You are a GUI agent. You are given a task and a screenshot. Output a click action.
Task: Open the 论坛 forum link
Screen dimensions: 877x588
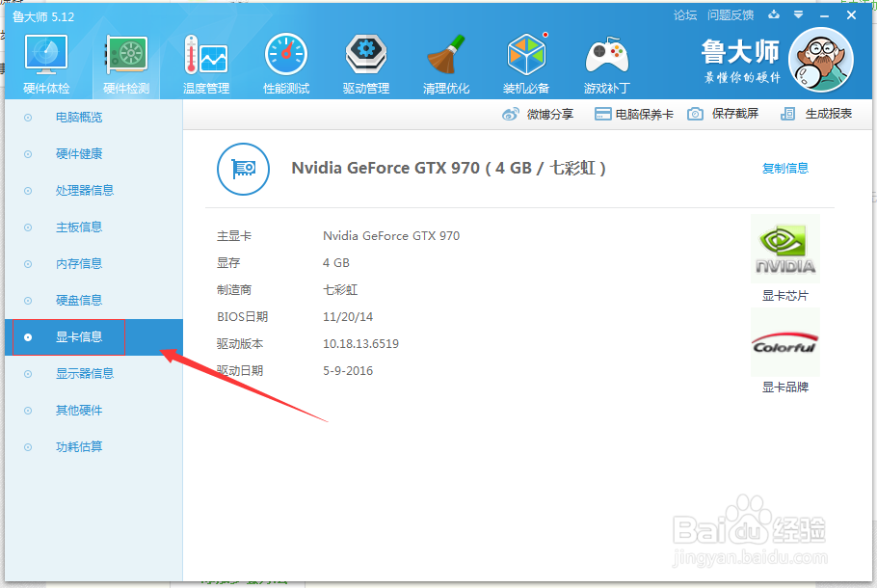(x=685, y=15)
